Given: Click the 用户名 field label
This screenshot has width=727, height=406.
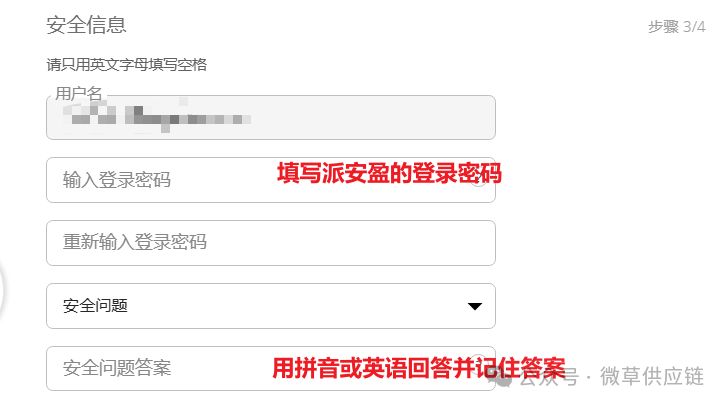Looking at the screenshot, I should click(78, 93).
